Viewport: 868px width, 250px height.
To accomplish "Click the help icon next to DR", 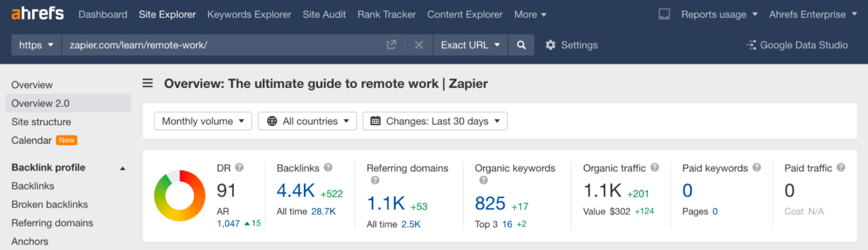I will point(239,168).
